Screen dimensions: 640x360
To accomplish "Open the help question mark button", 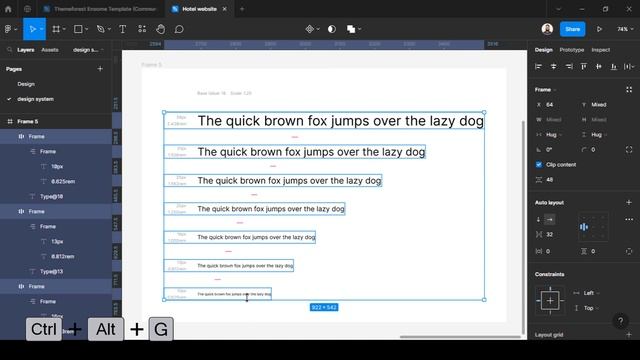I will [620, 321].
